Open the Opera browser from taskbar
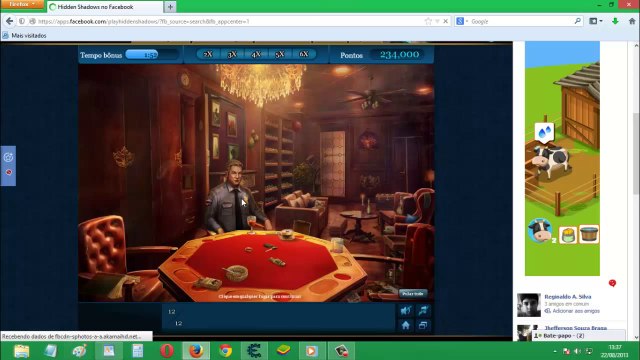This screenshot has width=640, height=360. (x=167, y=351)
